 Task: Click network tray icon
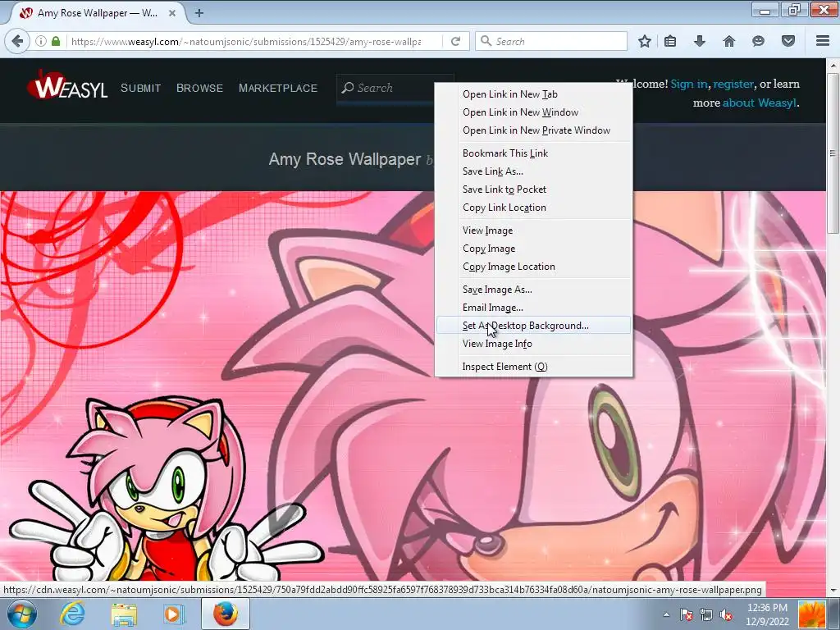click(706, 615)
